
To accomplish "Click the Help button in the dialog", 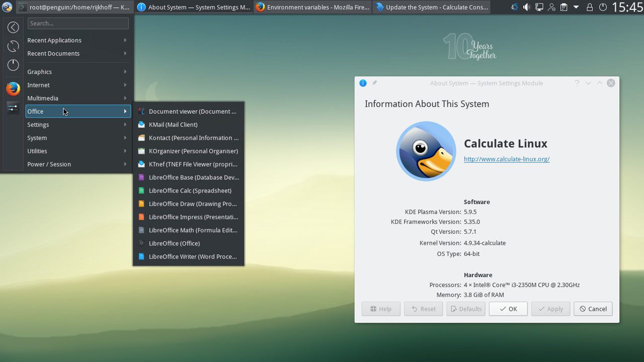I will [381, 309].
